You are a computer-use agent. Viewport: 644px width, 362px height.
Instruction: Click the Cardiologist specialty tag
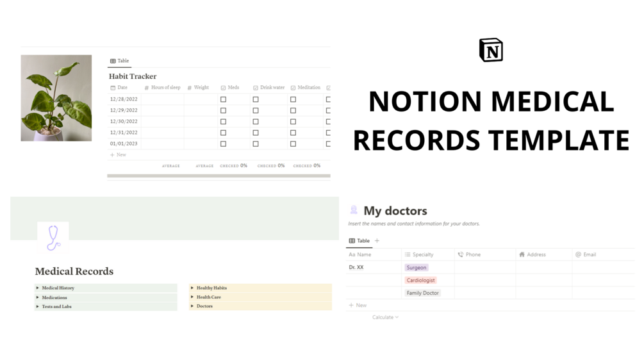tap(420, 281)
